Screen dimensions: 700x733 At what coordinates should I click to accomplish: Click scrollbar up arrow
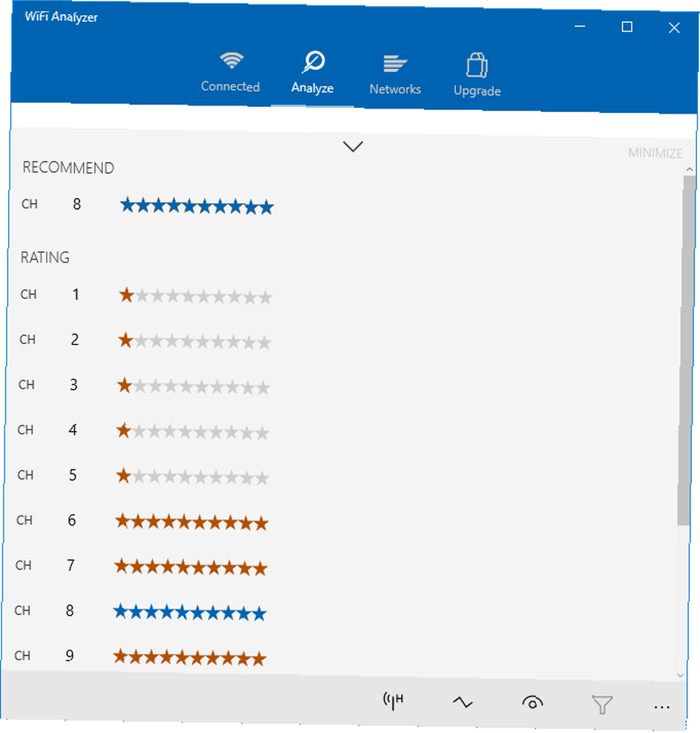pyautogui.click(x=689, y=169)
